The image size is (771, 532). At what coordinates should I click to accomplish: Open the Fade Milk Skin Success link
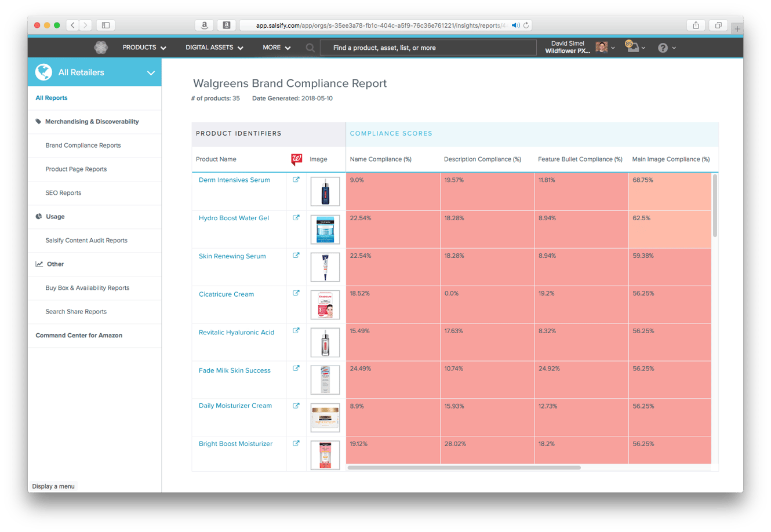coord(234,371)
